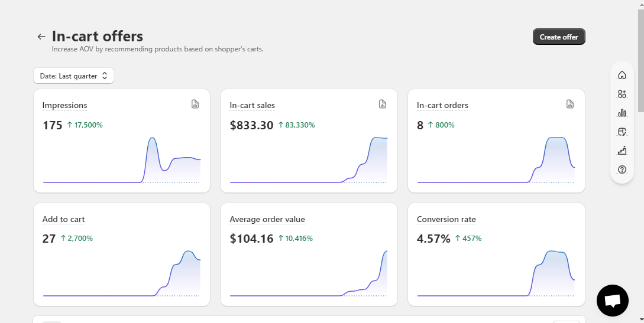This screenshot has height=323, width=644.
Task: Click the Create offer button
Action: click(559, 37)
